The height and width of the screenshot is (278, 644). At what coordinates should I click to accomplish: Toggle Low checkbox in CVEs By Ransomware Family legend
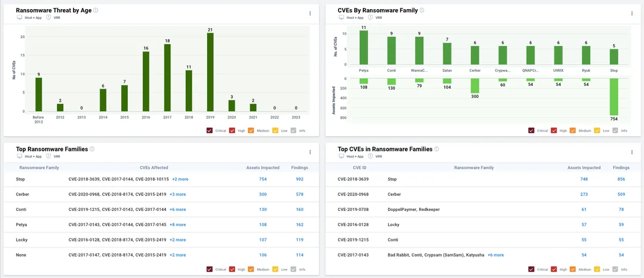(x=597, y=130)
